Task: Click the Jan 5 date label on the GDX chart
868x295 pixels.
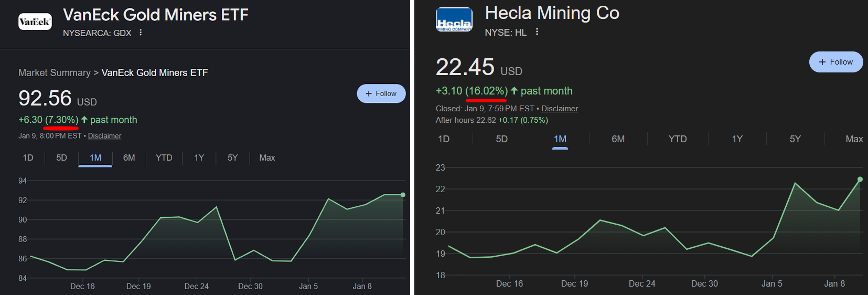Action: point(308,286)
